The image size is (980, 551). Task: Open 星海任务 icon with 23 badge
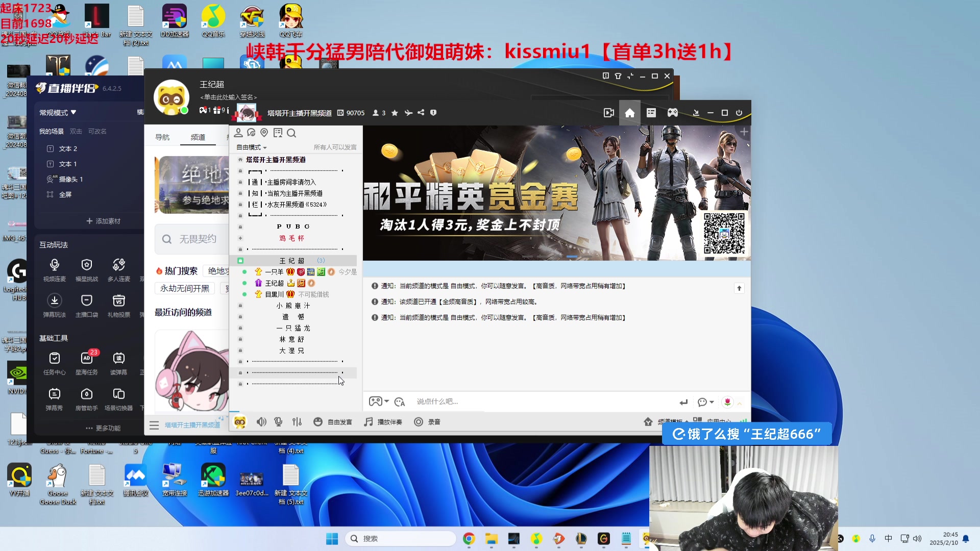pyautogui.click(x=87, y=363)
